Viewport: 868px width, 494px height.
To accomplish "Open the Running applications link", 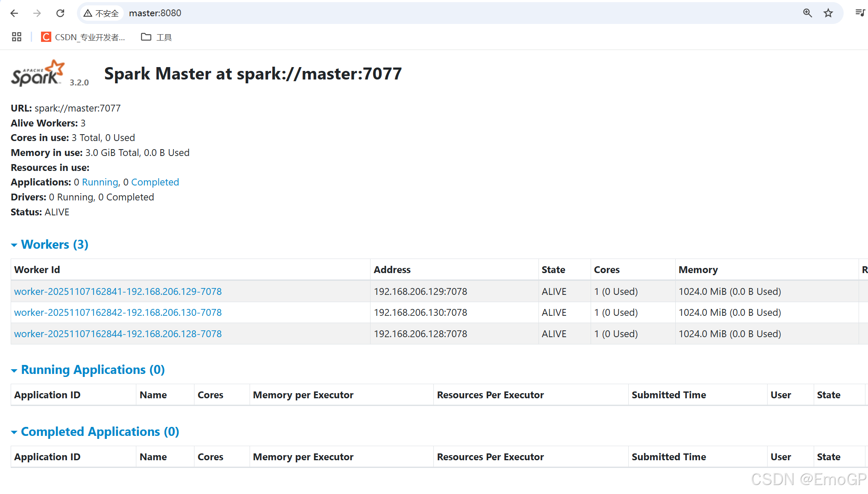I will tap(100, 182).
